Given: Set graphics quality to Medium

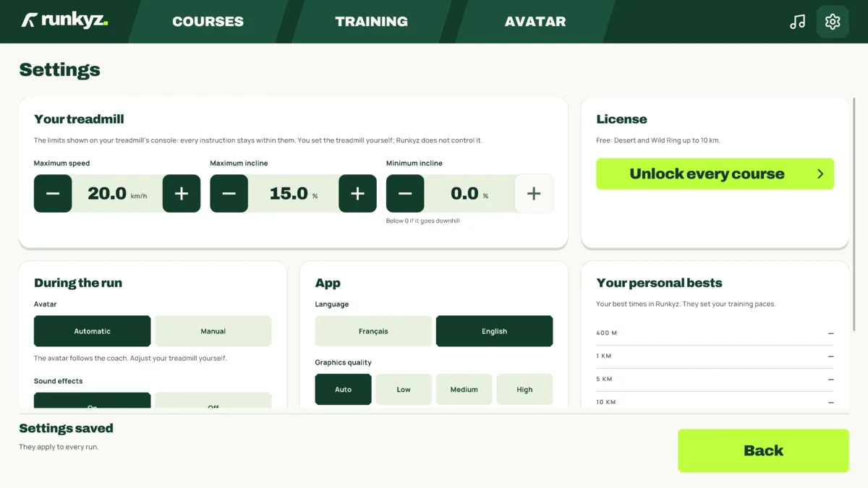Looking at the screenshot, I should [464, 389].
